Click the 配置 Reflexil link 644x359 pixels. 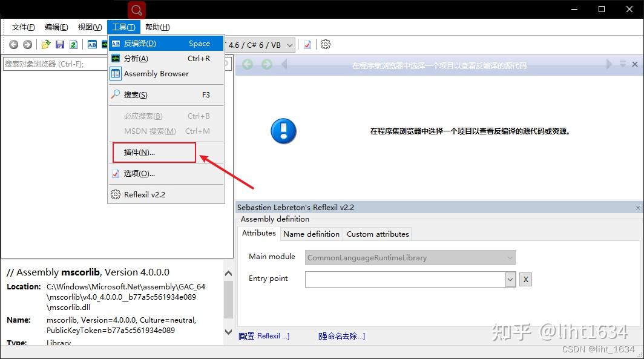[264, 336]
